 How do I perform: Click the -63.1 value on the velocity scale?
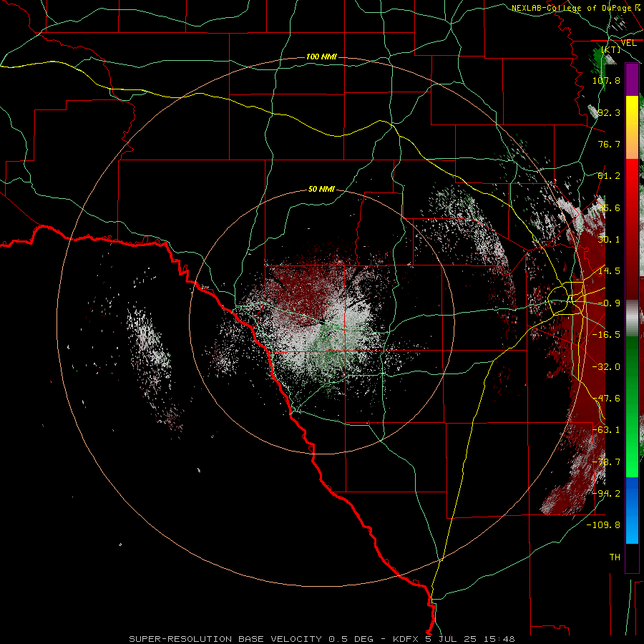[x=606, y=430]
